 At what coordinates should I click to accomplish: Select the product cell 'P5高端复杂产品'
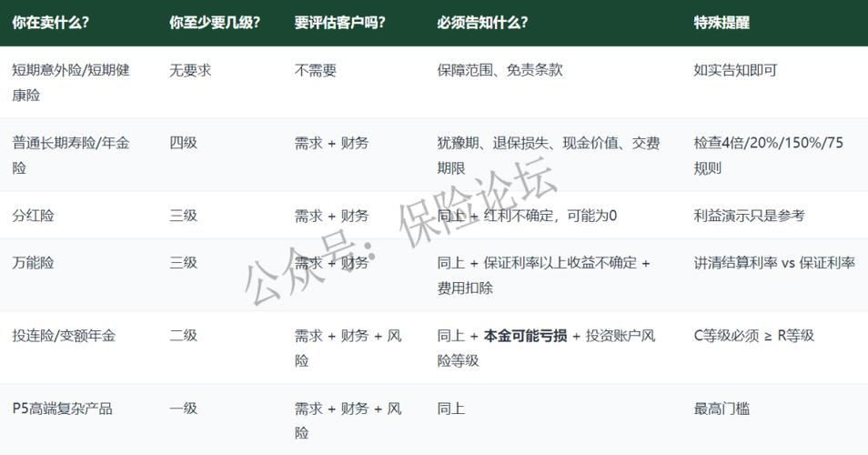tap(62, 409)
